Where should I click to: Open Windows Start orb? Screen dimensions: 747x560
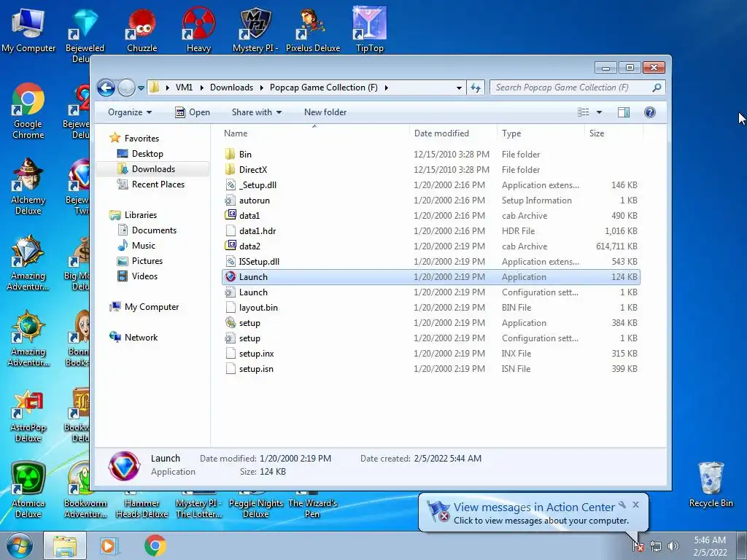(20, 545)
